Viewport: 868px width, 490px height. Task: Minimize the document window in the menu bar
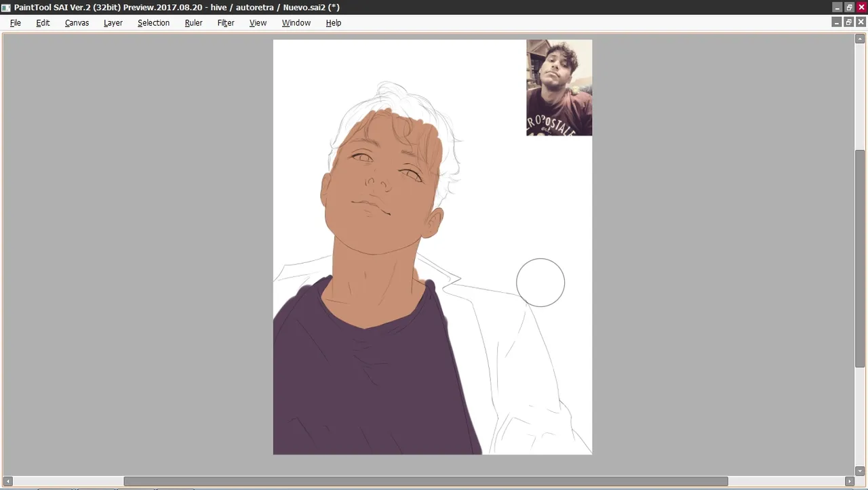pos(836,22)
